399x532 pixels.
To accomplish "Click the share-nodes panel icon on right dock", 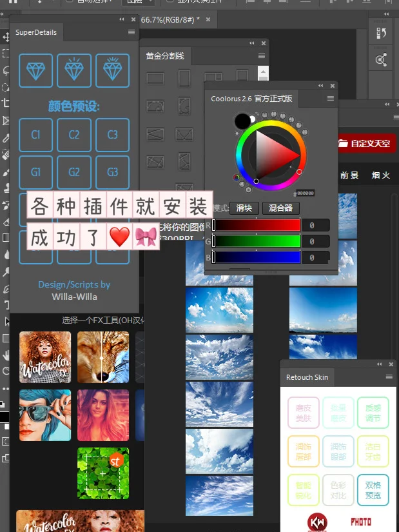I will coord(381,60).
